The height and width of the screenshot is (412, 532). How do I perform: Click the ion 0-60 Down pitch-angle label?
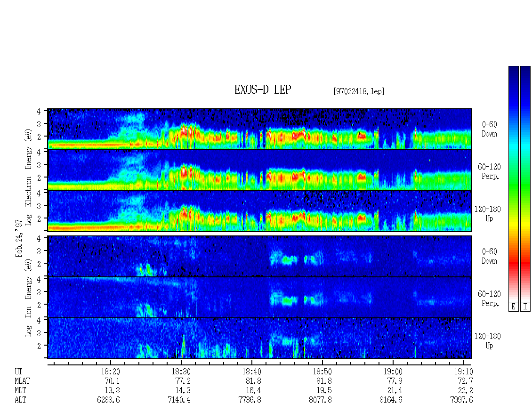(x=489, y=256)
